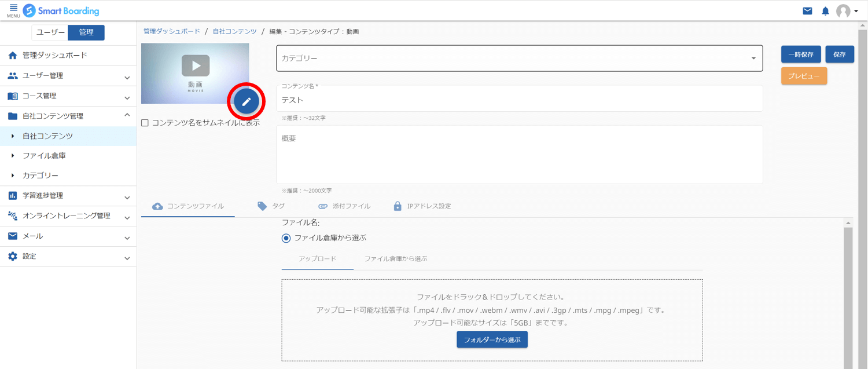The width and height of the screenshot is (868, 369).
Task: Select ファイル倉庫から選ぶ radio button
Action: (286, 238)
